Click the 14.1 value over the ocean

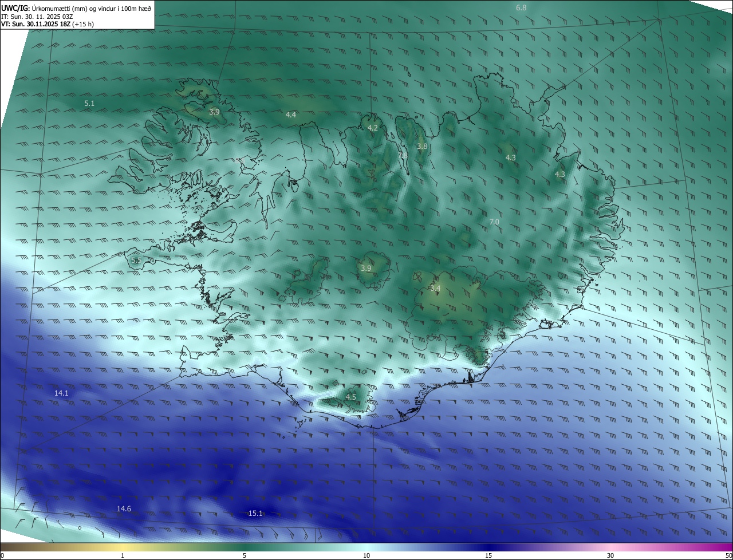pyautogui.click(x=61, y=393)
